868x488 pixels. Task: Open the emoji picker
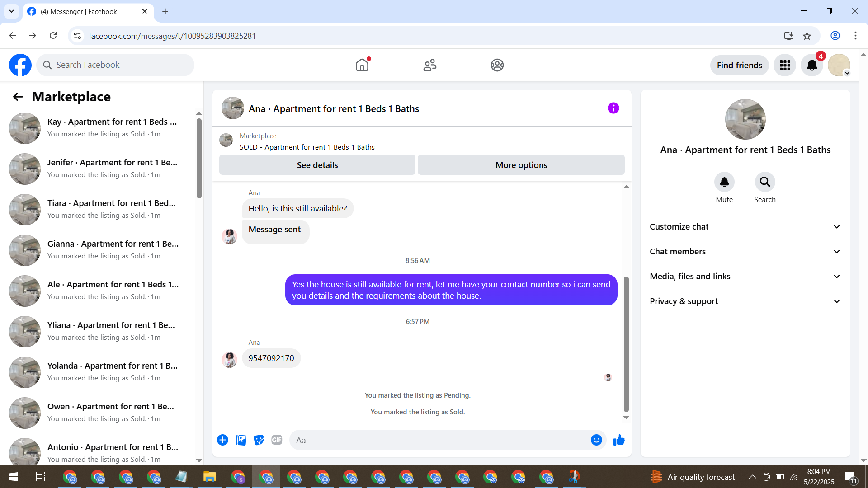coord(596,440)
